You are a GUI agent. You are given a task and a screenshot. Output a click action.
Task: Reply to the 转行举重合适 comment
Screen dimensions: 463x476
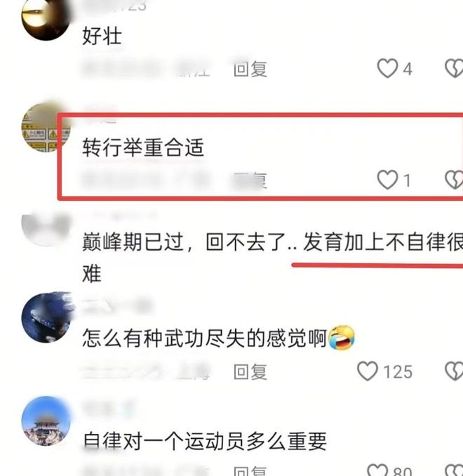250,180
